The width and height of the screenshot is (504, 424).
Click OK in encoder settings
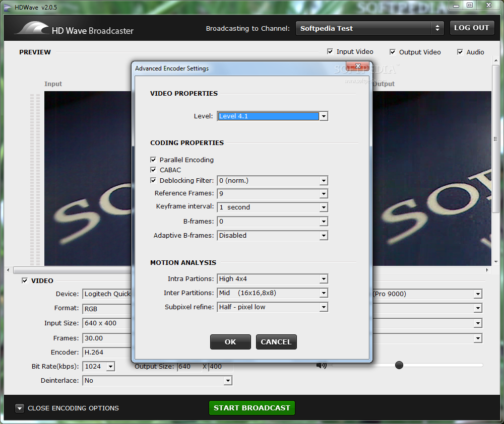pos(230,342)
